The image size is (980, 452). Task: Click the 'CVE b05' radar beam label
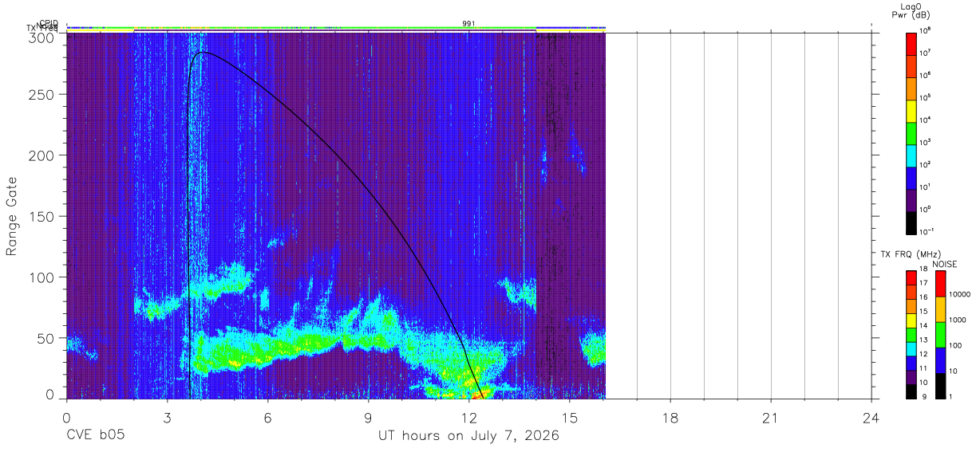[95, 436]
